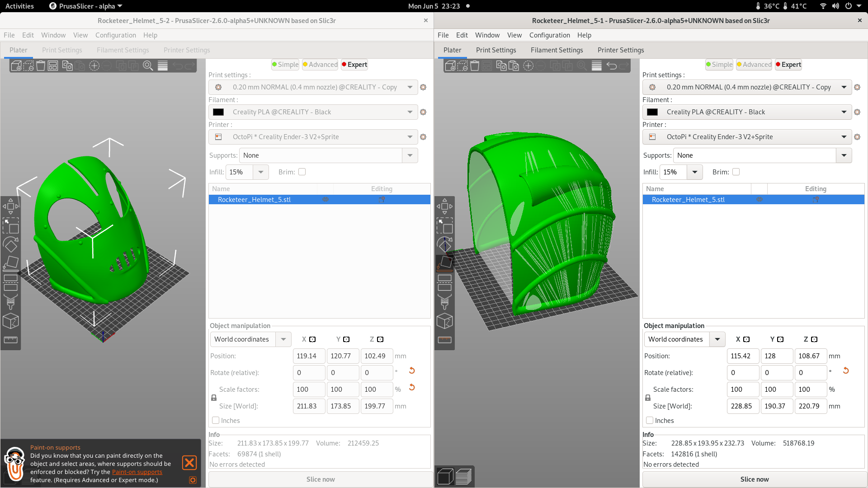Select Scale gizmo in left window sidebar

(11, 225)
